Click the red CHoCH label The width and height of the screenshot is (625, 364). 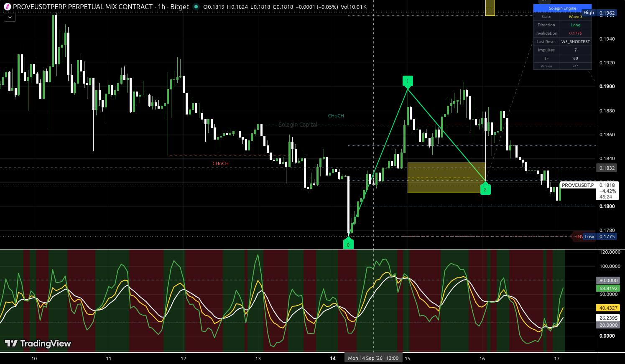(220, 163)
